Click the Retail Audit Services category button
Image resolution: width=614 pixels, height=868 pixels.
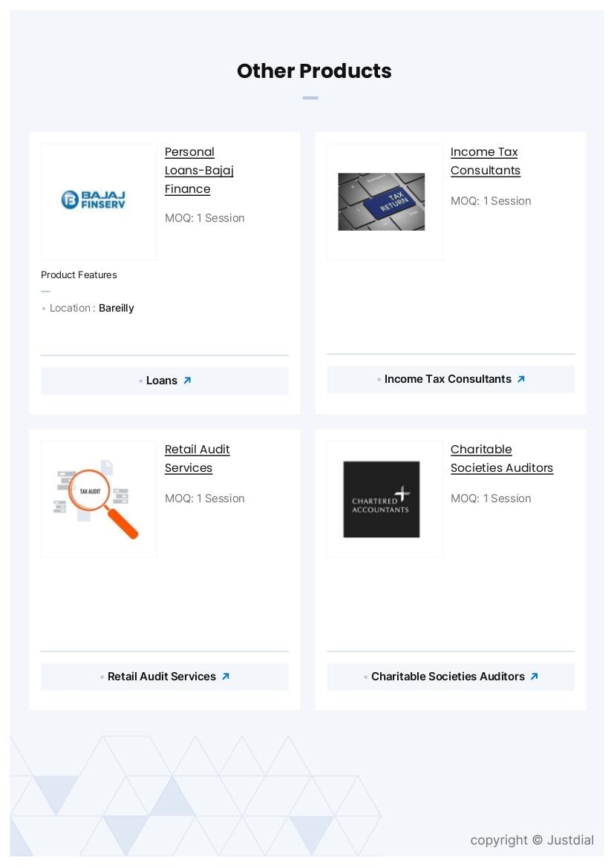pos(162,677)
